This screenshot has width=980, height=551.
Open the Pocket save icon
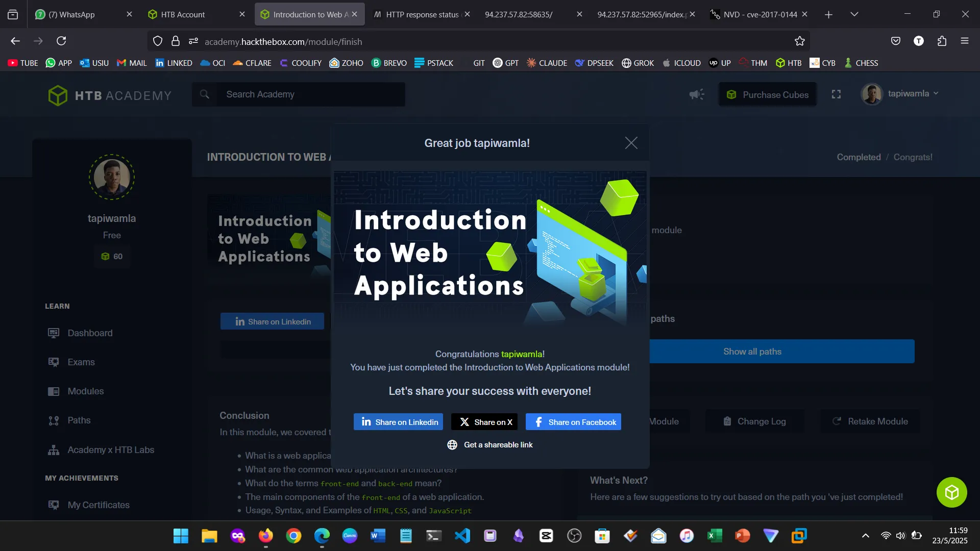click(895, 41)
